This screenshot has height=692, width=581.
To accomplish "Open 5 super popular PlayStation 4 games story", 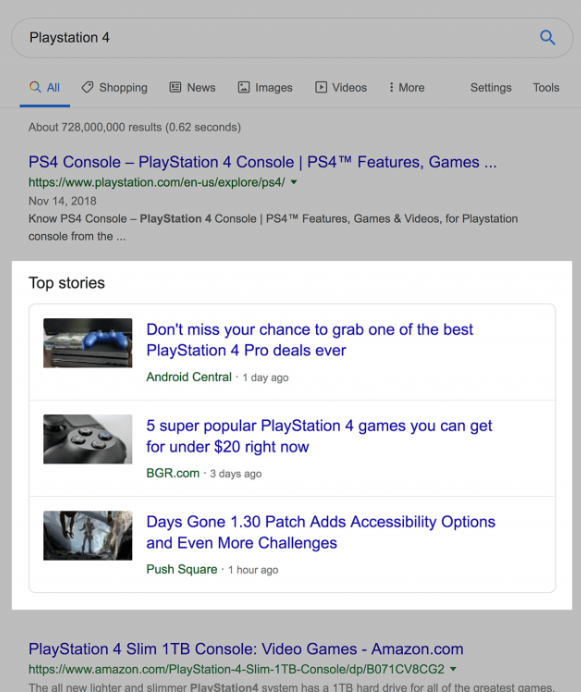I will pos(319,436).
